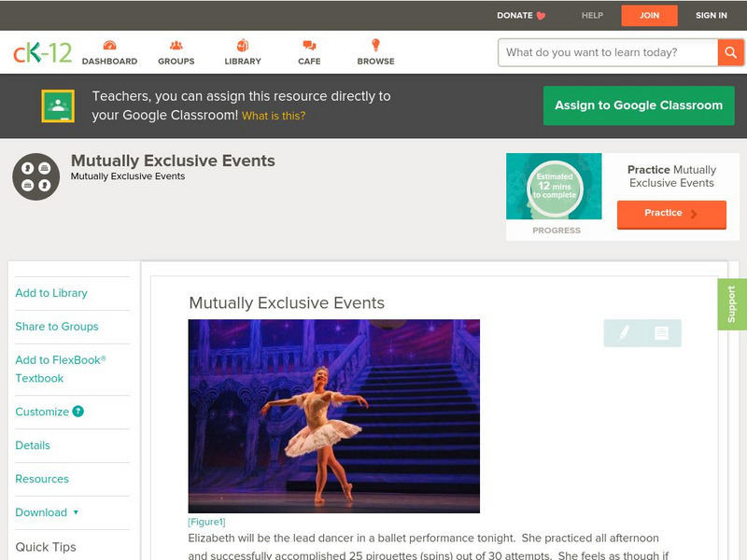Focus the 'What do you want to learn' search field
The width and height of the screenshot is (747, 560).
tap(607, 52)
